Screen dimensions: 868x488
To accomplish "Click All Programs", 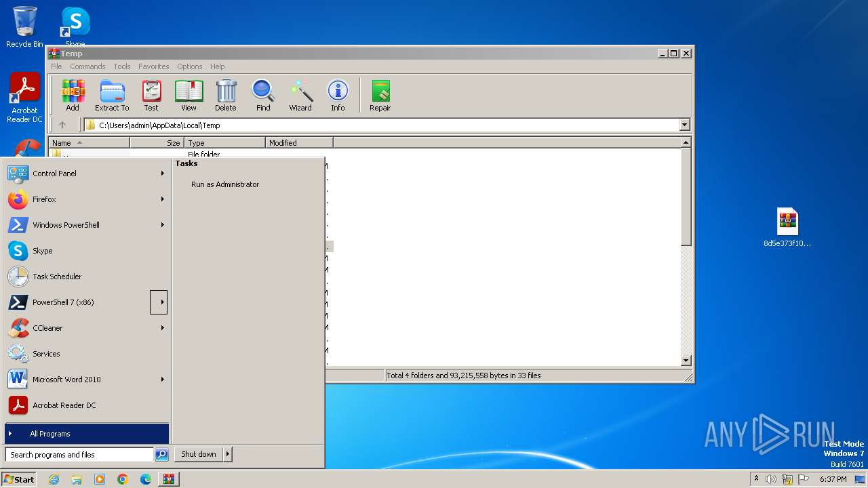I will coord(87,434).
